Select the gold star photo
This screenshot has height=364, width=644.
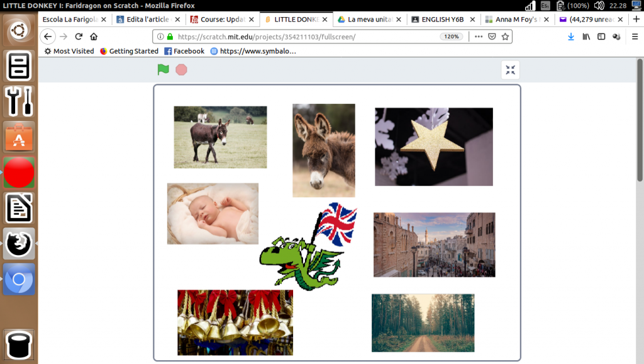click(433, 147)
